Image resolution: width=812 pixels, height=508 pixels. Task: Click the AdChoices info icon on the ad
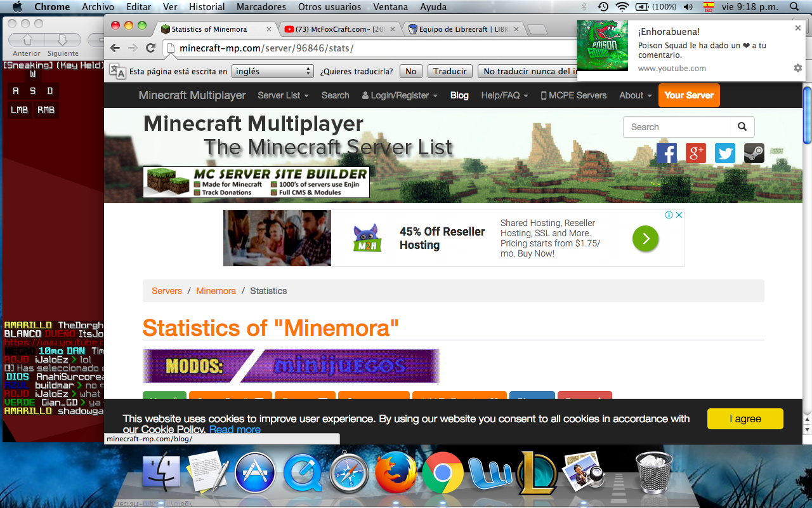pyautogui.click(x=669, y=215)
